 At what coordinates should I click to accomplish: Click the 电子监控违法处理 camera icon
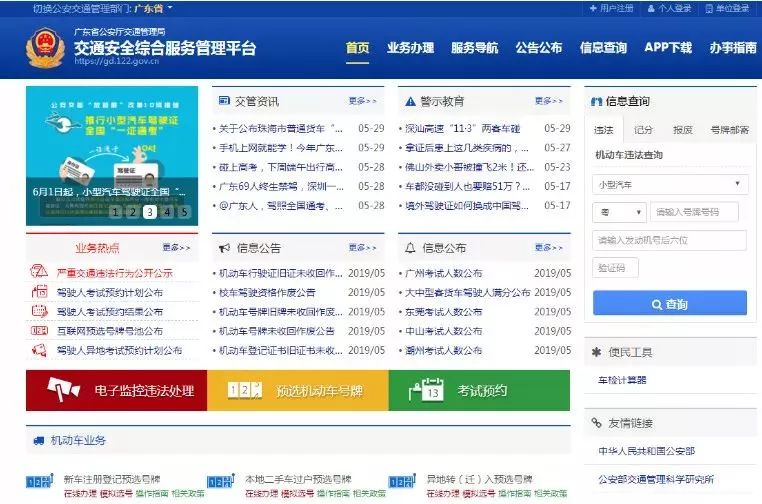pyautogui.click(x=63, y=389)
